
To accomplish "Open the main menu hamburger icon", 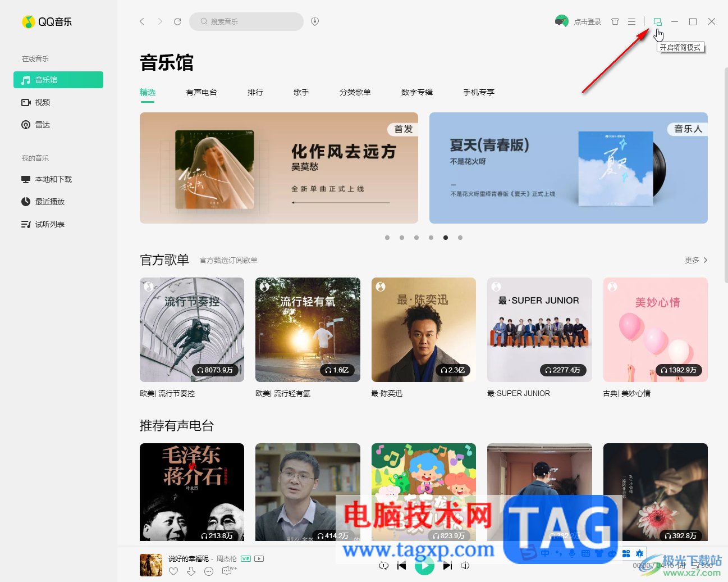I will [631, 21].
